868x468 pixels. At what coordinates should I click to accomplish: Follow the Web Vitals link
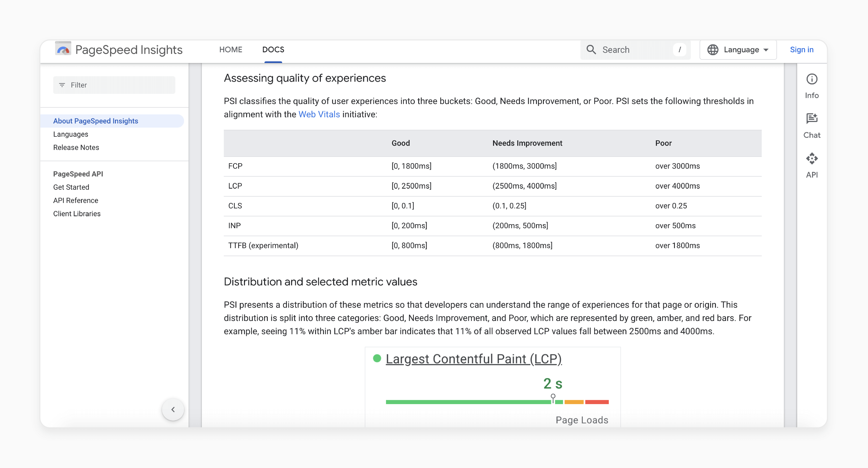(x=319, y=114)
